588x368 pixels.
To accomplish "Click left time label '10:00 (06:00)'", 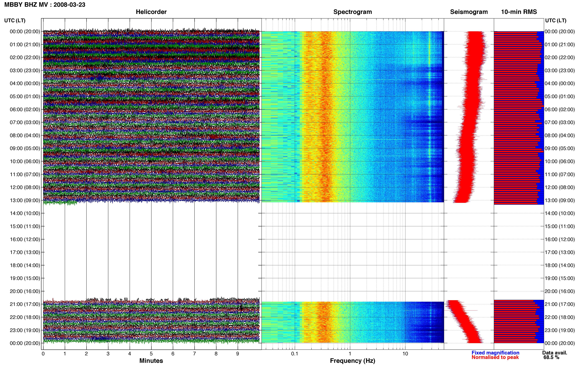I will click(x=25, y=161).
